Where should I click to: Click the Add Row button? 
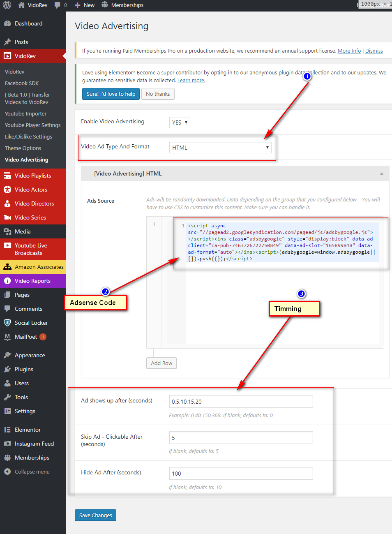tap(161, 363)
